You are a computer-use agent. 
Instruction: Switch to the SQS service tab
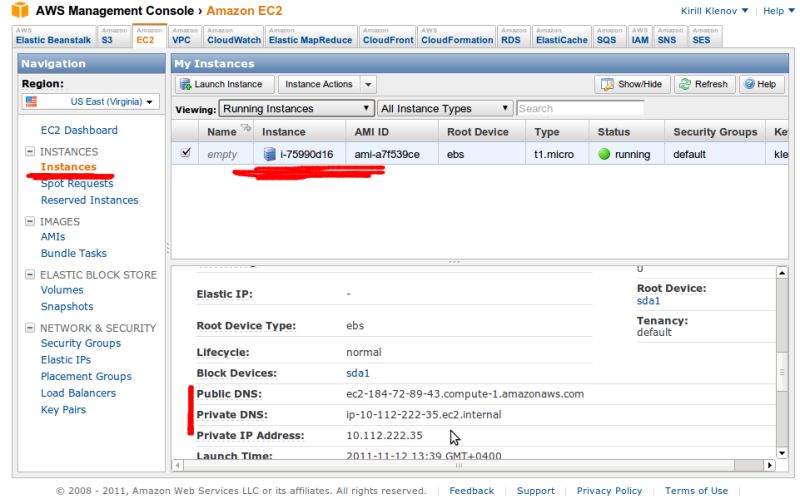point(609,37)
